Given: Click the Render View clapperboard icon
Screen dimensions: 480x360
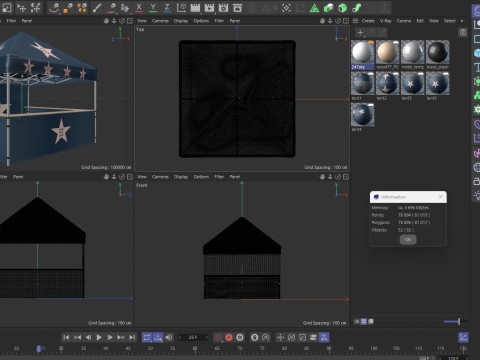Looking at the screenshot, I should click(x=195, y=8).
